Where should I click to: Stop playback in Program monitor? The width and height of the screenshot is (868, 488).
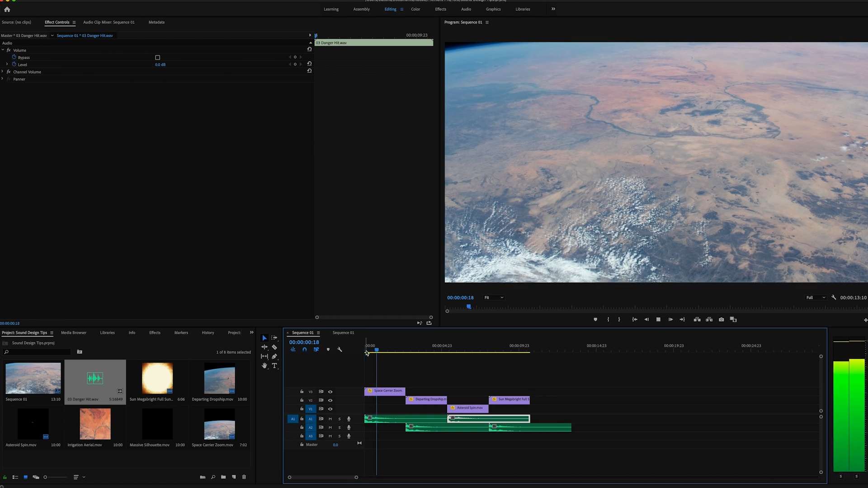658,319
